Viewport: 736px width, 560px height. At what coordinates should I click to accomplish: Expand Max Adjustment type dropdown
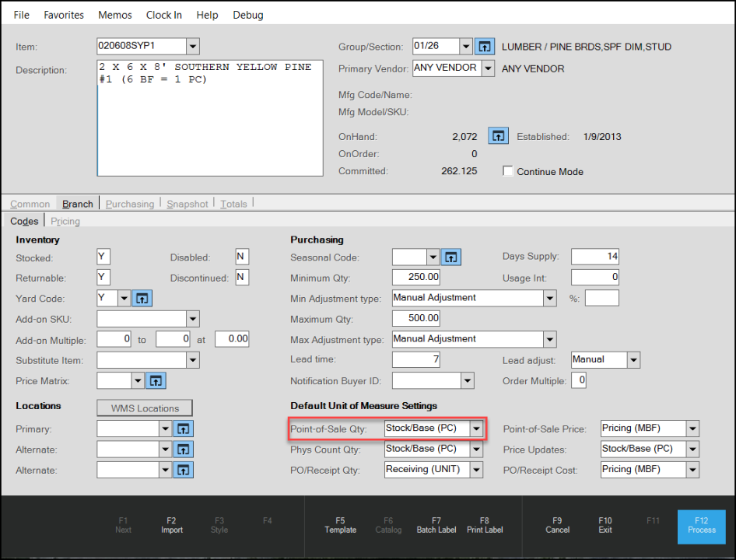click(549, 339)
